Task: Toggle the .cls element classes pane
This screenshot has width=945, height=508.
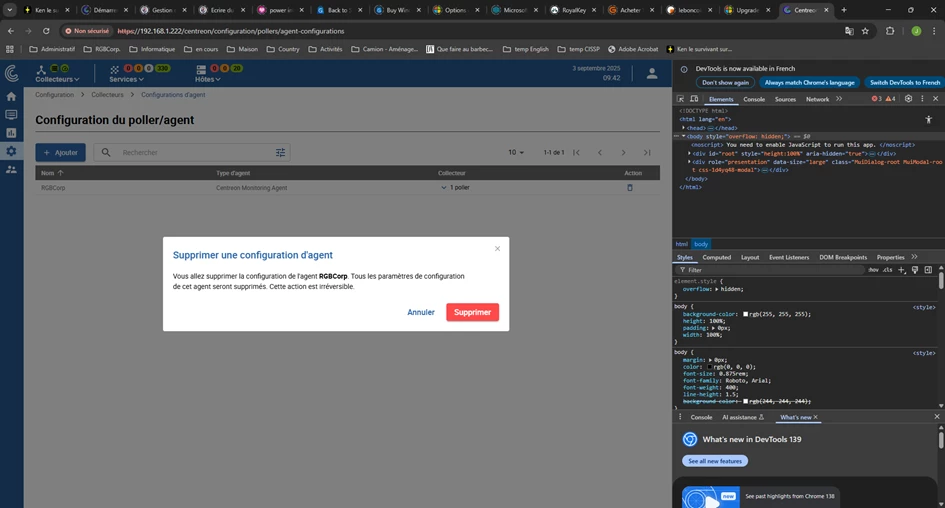Action: point(888,270)
